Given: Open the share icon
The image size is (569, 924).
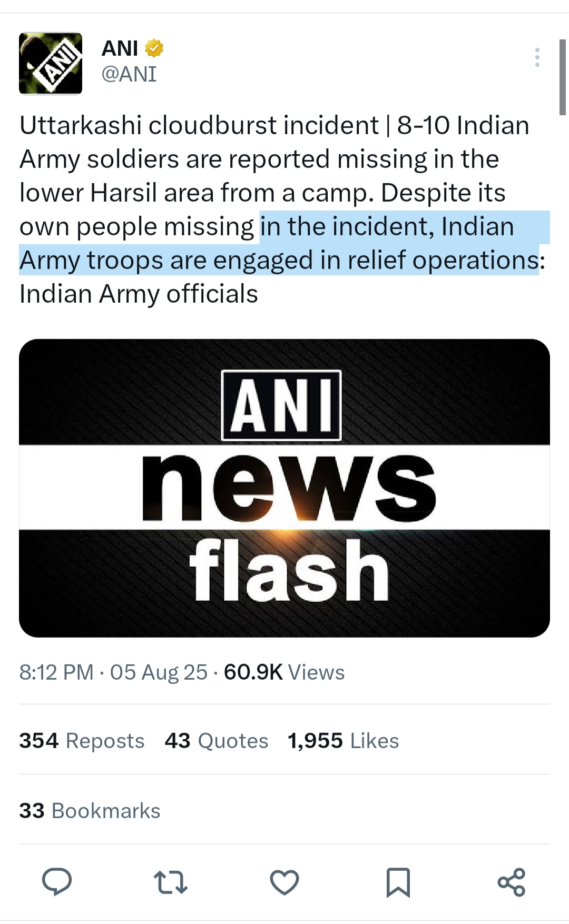Looking at the screenshot, I should [512, 882].
